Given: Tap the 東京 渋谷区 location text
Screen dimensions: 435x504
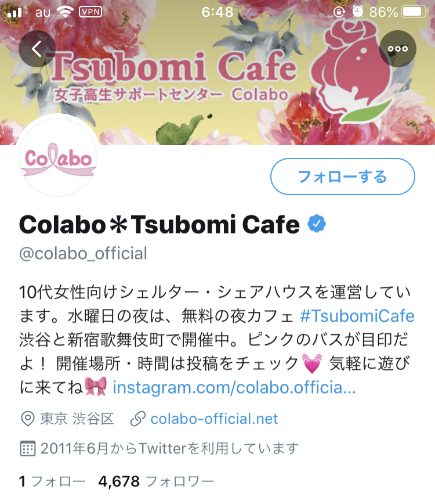Looking at the screenshot, I should click(x=77, y=419).
